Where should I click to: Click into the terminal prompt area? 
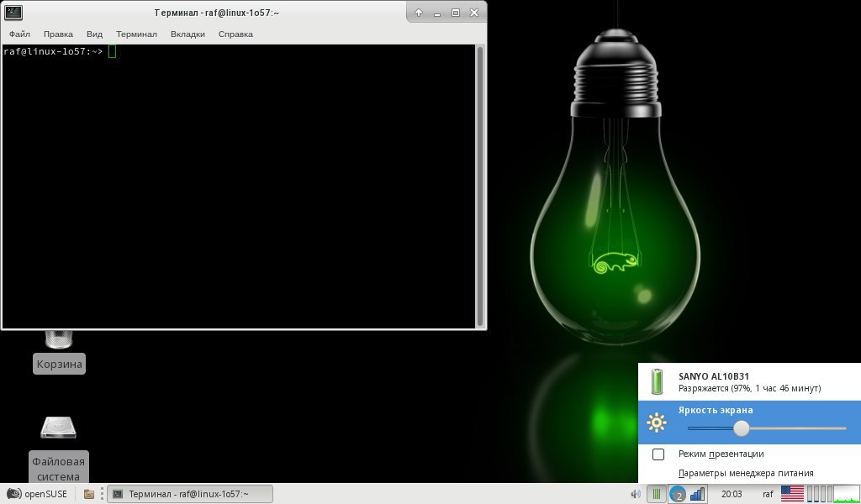(x=239, y=186)
